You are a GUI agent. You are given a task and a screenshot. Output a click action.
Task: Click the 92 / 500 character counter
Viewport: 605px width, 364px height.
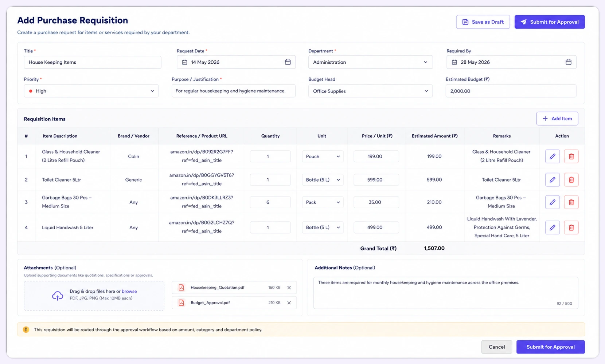click(x=564, y=304)
